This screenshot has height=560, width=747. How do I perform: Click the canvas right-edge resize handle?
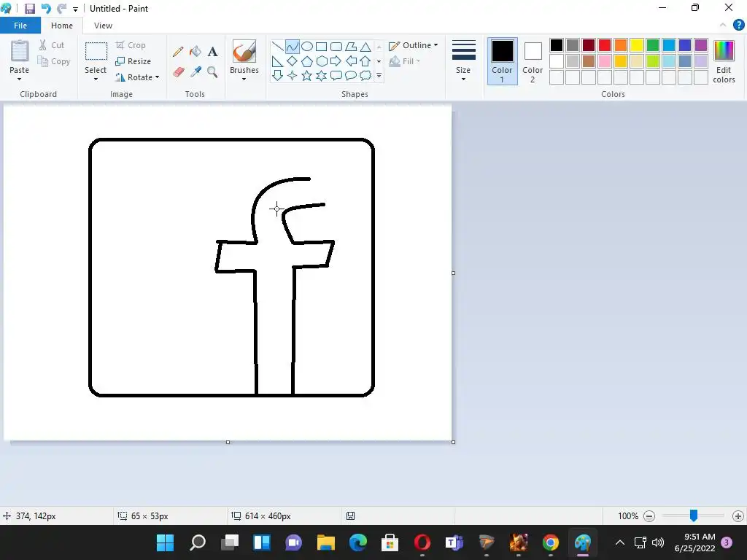click(453, 273)
